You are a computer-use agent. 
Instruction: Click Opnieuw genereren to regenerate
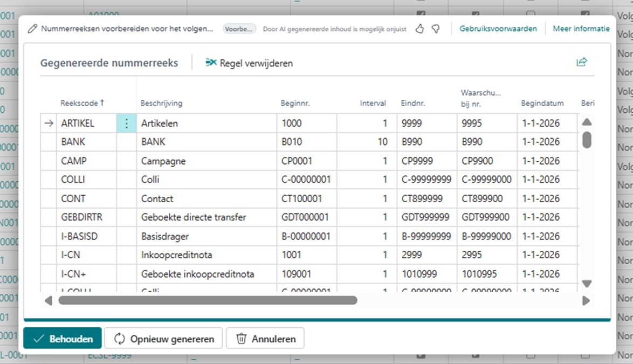pyautogui.click(x=163, y=339)
